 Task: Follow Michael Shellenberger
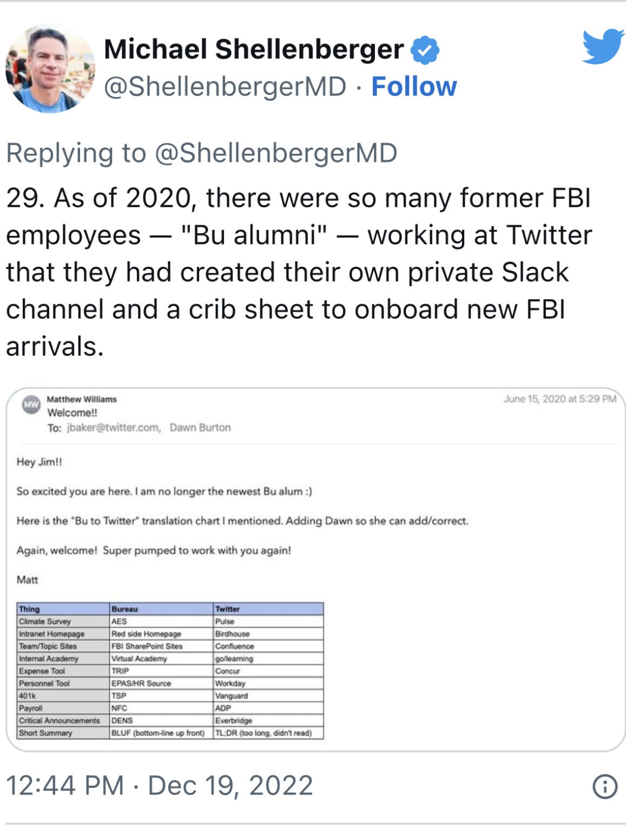tap(414, 87)
